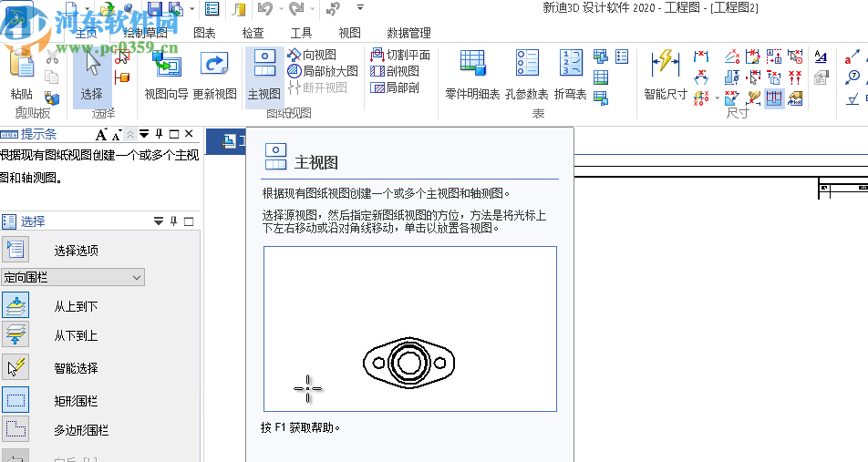
Task: Increase Prompt Bar font with large A button
Action: click(x=100, y=134)
